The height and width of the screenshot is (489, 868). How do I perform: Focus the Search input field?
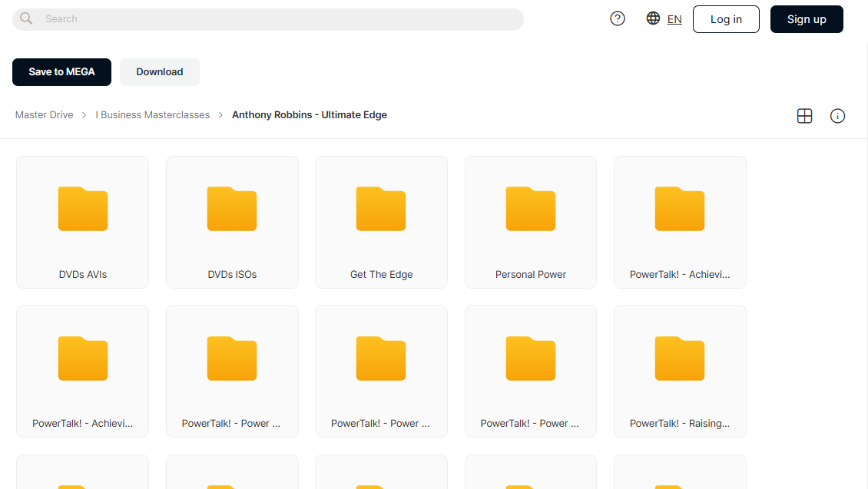point(268,19)
